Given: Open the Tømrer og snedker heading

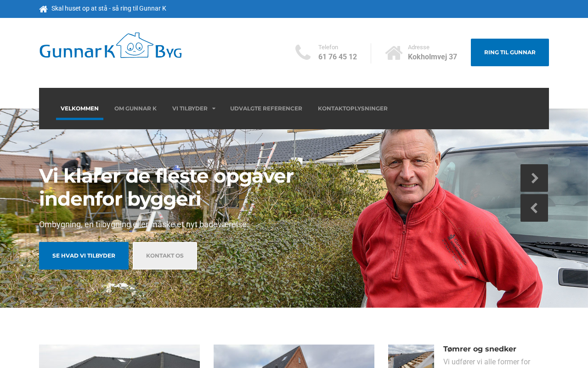Looking at the screenshot, I should point(480,349).
